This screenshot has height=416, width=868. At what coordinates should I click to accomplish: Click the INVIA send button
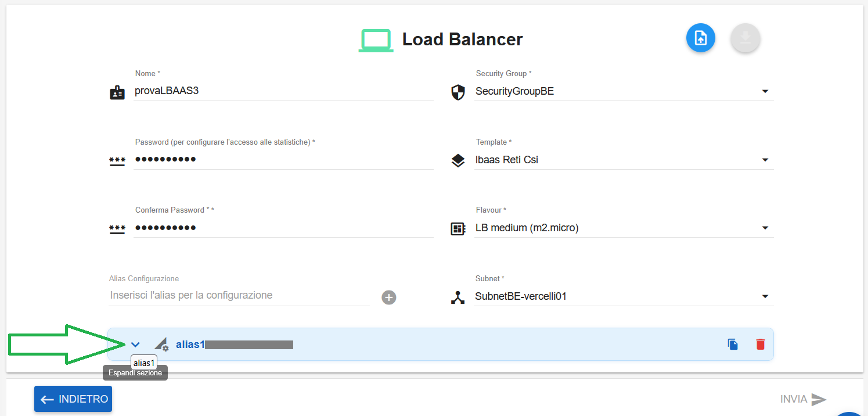(x=804, y=399)
